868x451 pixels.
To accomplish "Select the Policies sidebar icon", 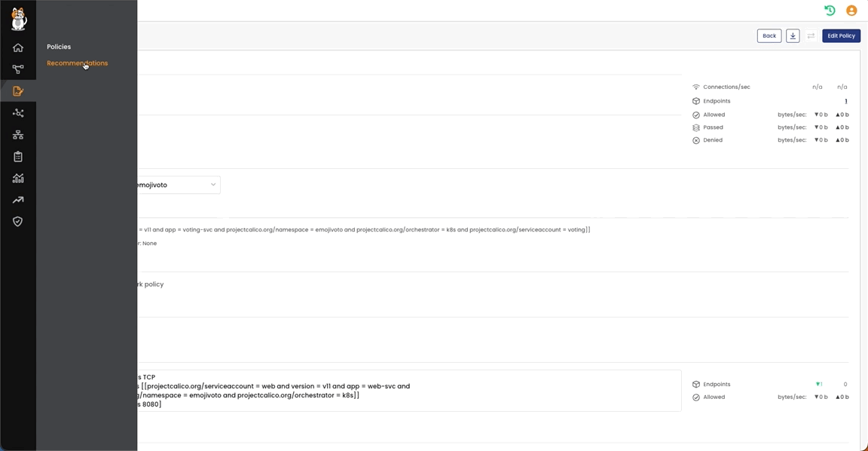I will 18,91.
